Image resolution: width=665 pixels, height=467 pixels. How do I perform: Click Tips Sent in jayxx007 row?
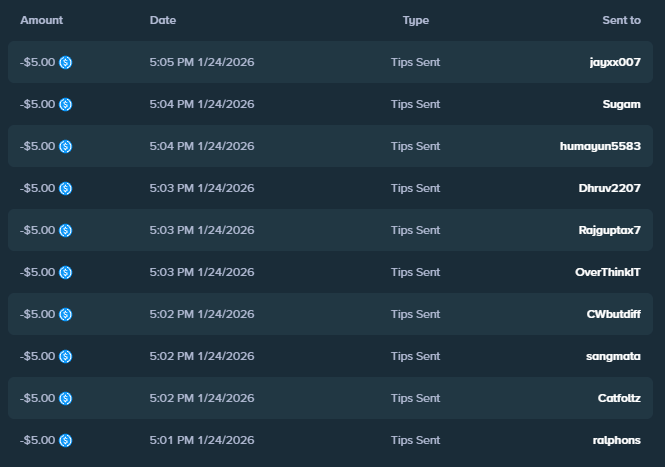416,62
